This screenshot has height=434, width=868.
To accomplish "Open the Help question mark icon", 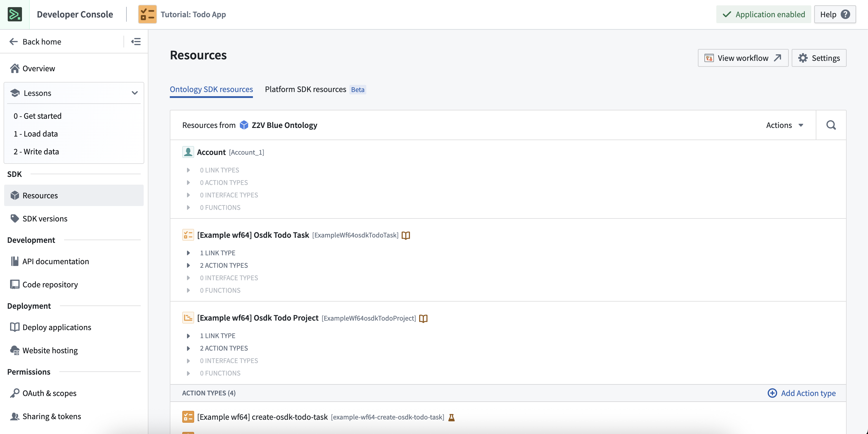I will point(846,14).
